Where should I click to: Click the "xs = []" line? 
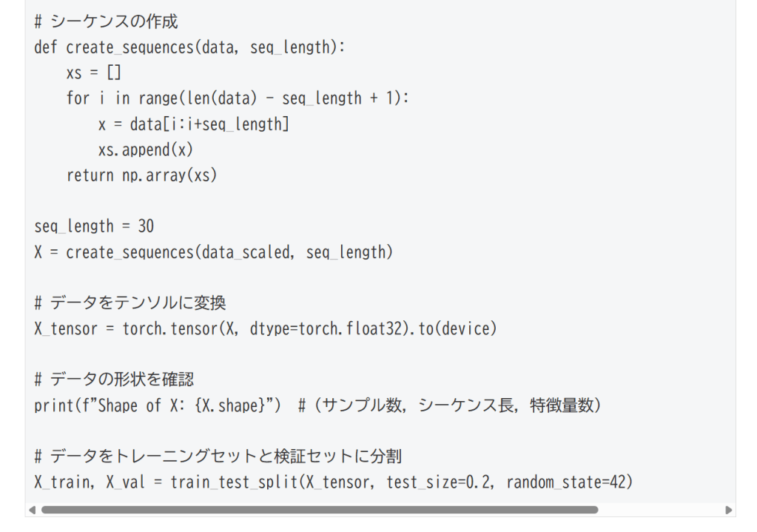[x=93, y=73]
